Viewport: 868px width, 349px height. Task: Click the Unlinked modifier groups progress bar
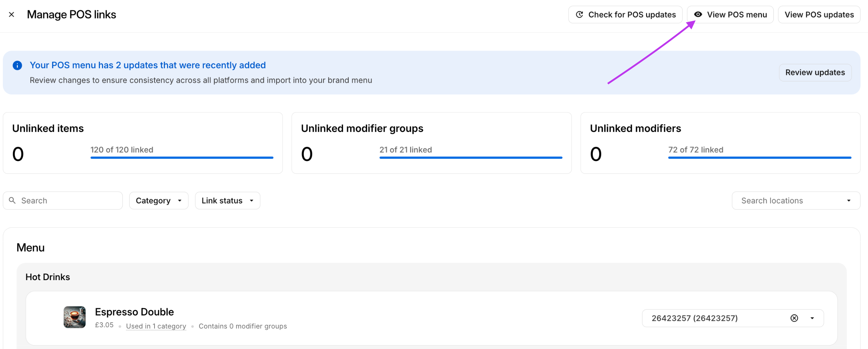(x=471, y=157)
